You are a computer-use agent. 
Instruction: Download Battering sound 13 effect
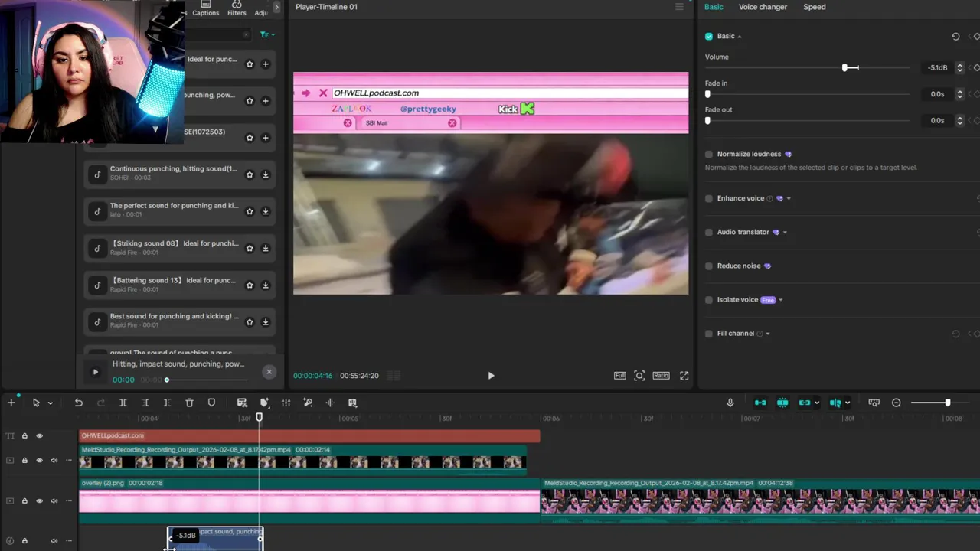266,285
